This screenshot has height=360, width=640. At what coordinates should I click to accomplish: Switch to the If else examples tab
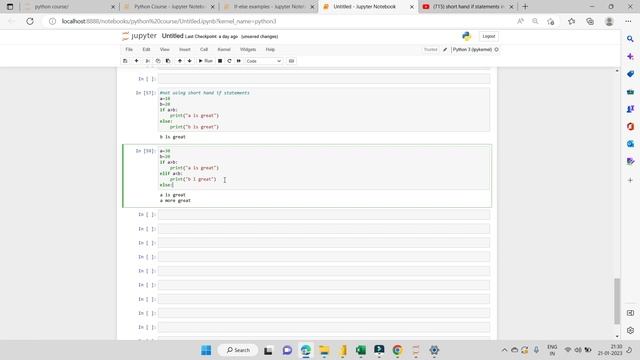[269, 7]
